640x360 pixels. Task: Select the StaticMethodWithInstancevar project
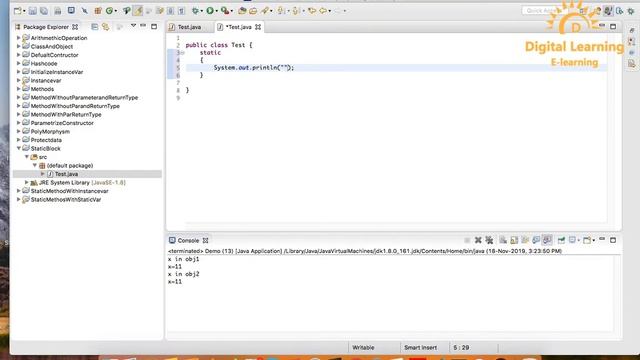69,191
